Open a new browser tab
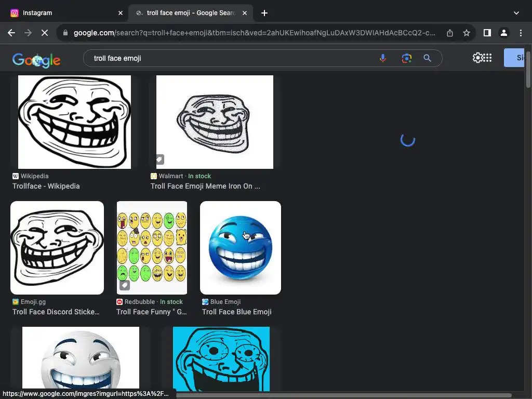Image resolution: width=532 pixels, height=399 pixels. [264, 13]
